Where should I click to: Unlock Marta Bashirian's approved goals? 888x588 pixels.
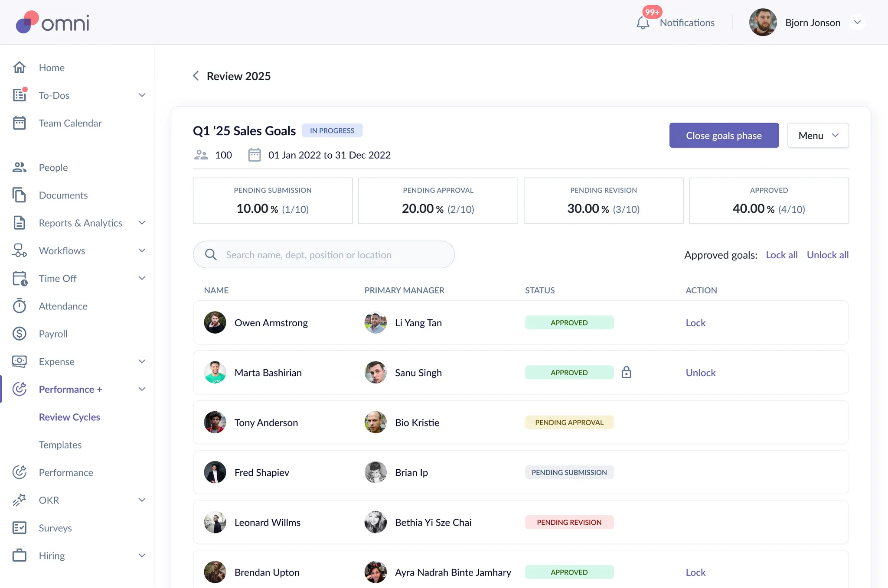(700, 373)
